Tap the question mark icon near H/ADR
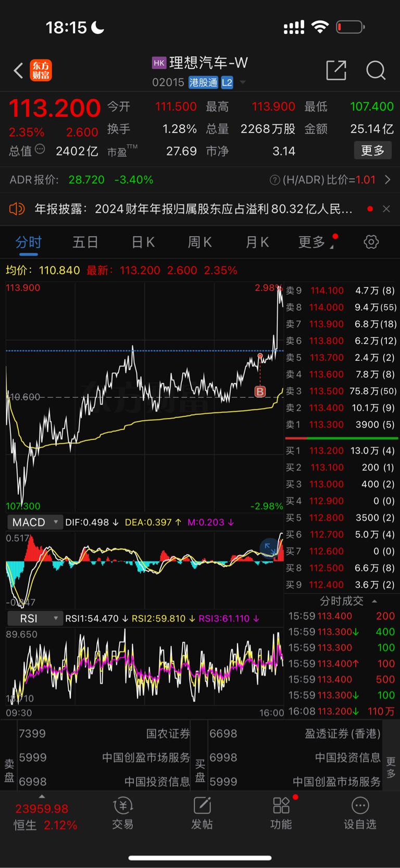 274,180
